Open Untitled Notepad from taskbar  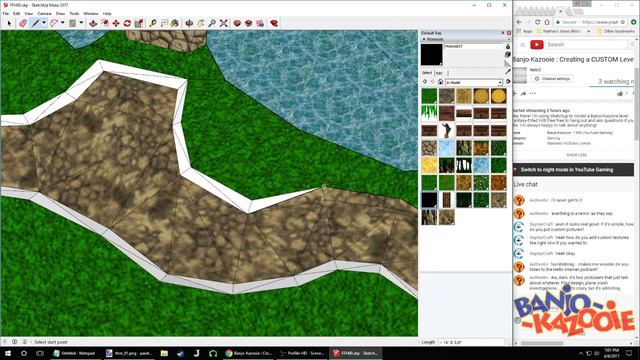tap(75, 353)
